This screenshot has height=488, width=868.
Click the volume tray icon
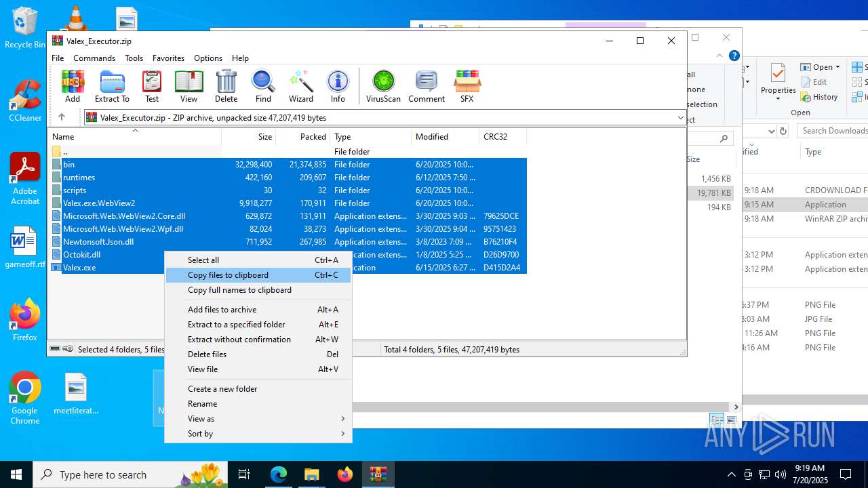pyautogui.click(x=781, y=474)
